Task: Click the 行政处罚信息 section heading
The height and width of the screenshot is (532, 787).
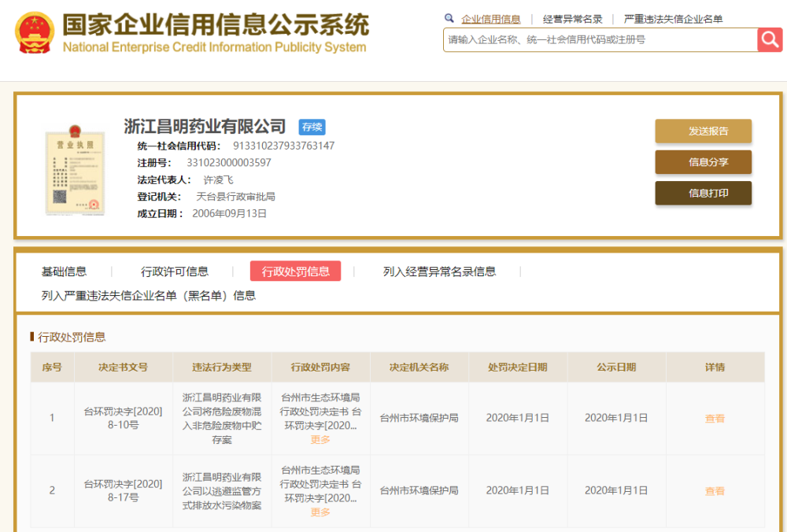Action: (x=72, y=338)
